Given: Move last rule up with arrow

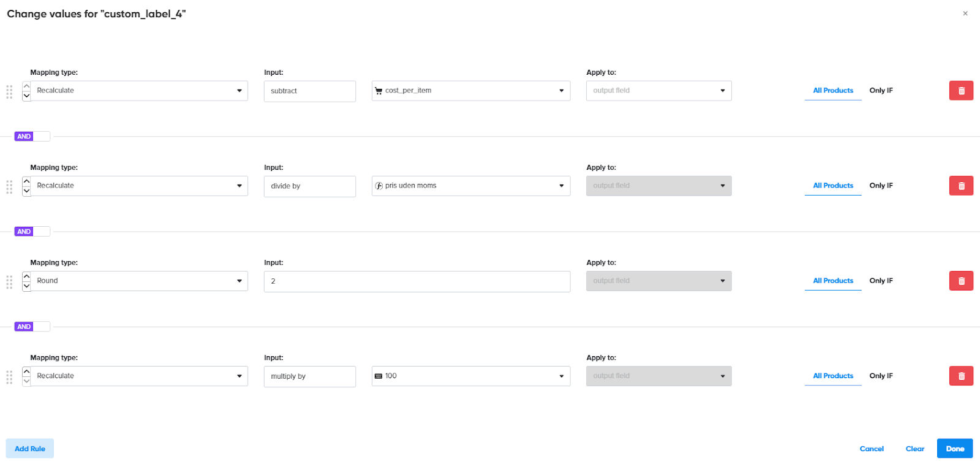Looking at the screenshot, I should coord(26,371).
